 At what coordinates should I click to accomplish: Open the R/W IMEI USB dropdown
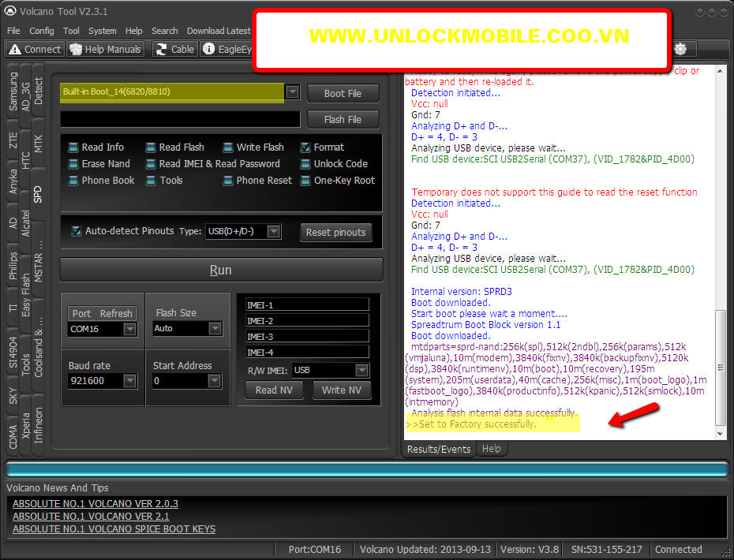[361, 370]
